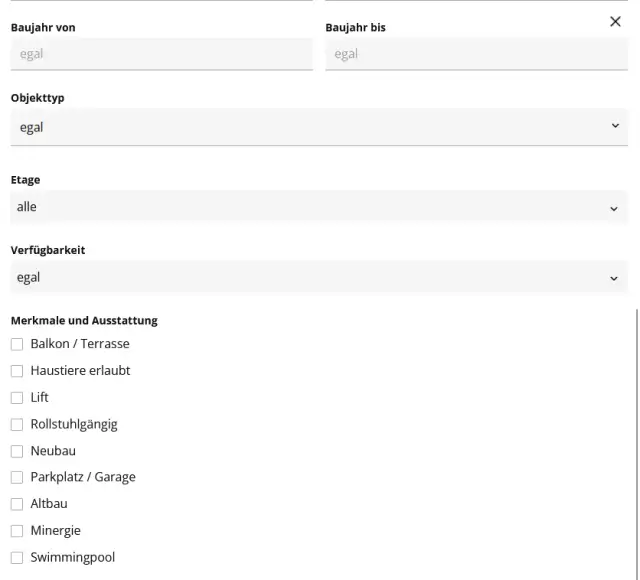This screenshot has width=640, height=580.
Task: Click the chevron arrow in Verfügbarkeit field
Action: tap(614, 278)
